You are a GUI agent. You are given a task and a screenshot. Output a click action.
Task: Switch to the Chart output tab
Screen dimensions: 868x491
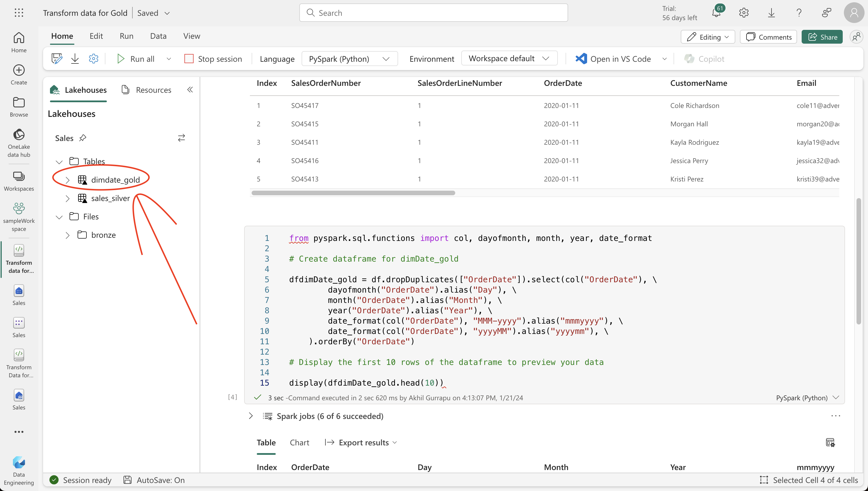[300, 442]
